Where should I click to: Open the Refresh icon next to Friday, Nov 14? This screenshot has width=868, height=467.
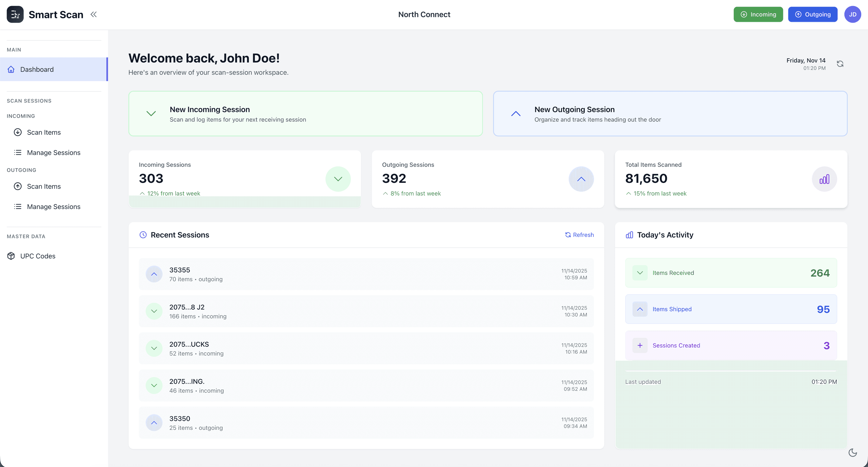click(x=840, y=64)
